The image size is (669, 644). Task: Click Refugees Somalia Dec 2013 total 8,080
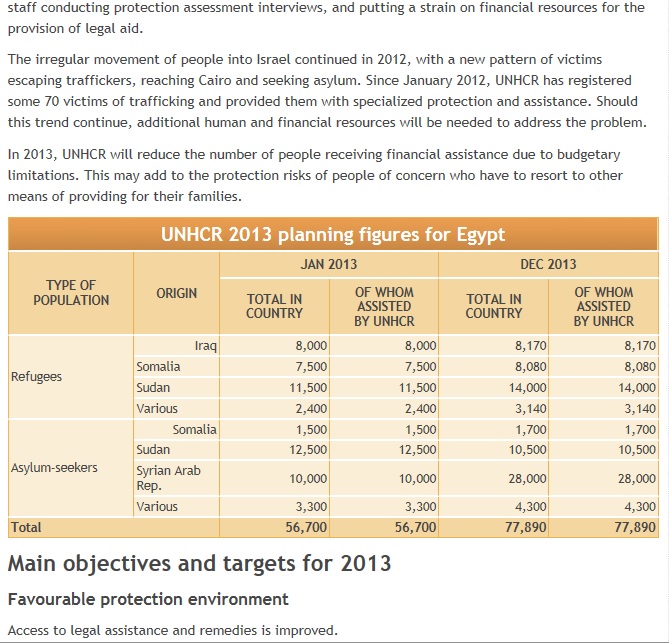[x=530, y=367]
